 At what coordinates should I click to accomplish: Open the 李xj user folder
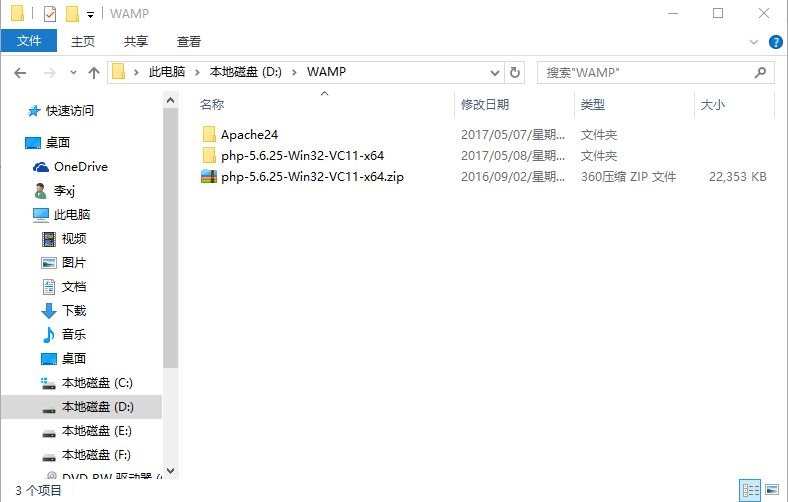click(x=64, y=191)
